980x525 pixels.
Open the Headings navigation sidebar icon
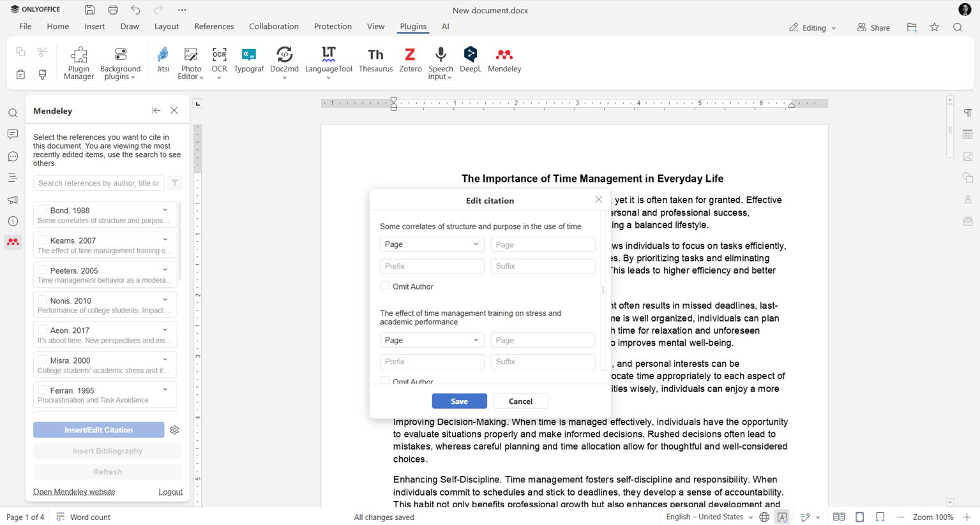click(x=13, y=178)
